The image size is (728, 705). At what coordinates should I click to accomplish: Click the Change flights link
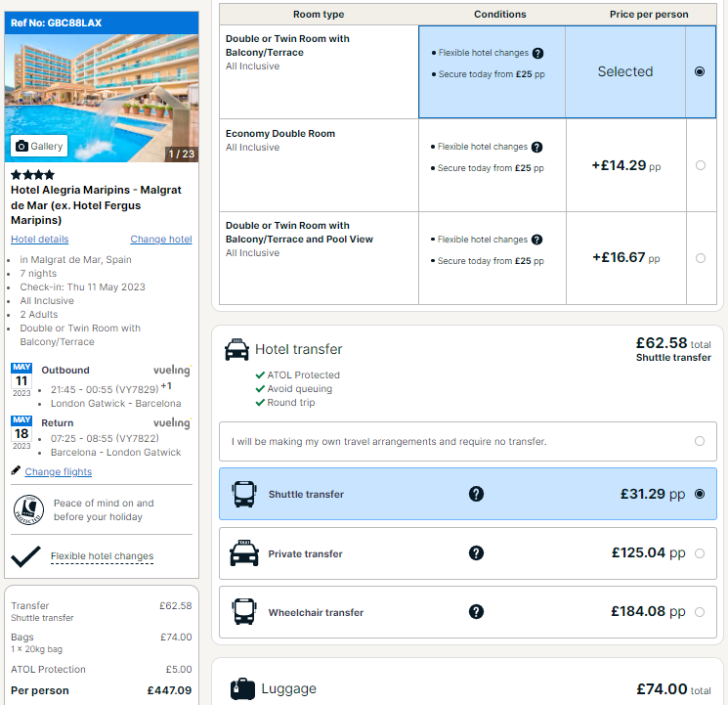[x=59, y=471]
